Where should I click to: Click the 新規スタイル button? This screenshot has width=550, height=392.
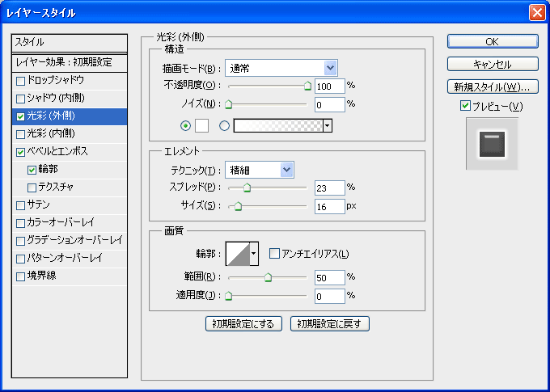pos(493,86)
